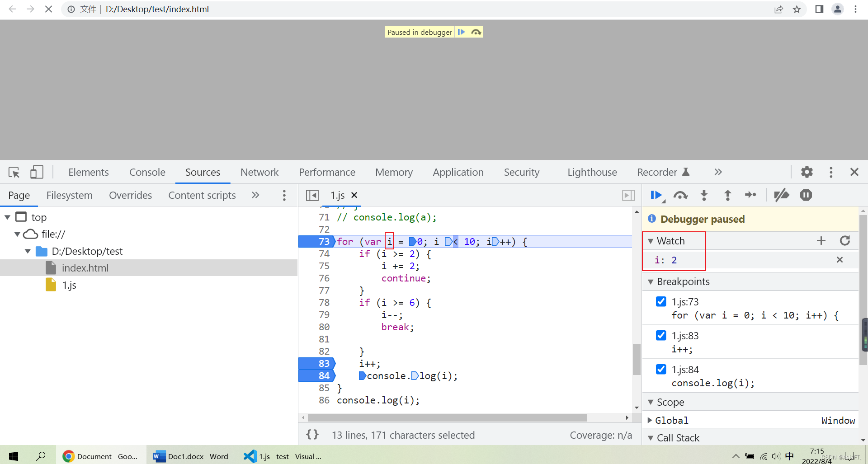Toggle pause on exceptions icon
Screen dimensions: 868x464
[806, 195]
